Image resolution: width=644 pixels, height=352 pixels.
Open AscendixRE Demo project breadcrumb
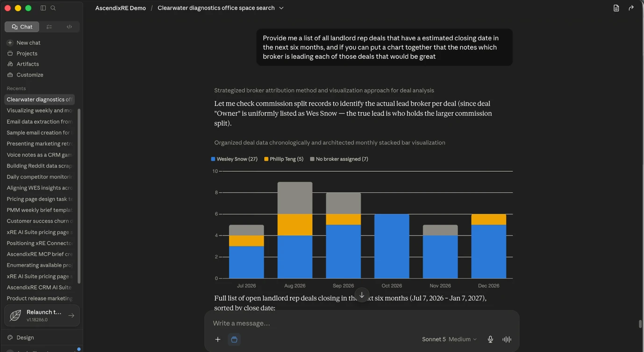pyautogui.click(x=121, y=8)
